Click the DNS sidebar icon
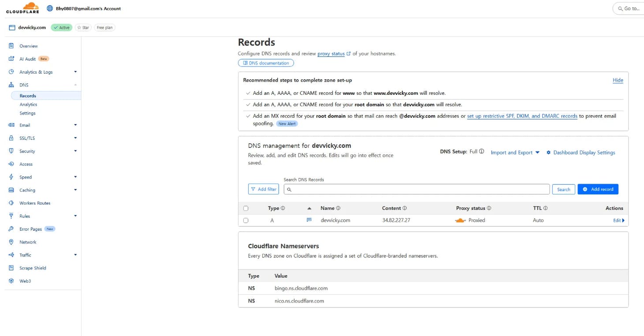This screenshot has height=336, width=644. click(11, 85)
